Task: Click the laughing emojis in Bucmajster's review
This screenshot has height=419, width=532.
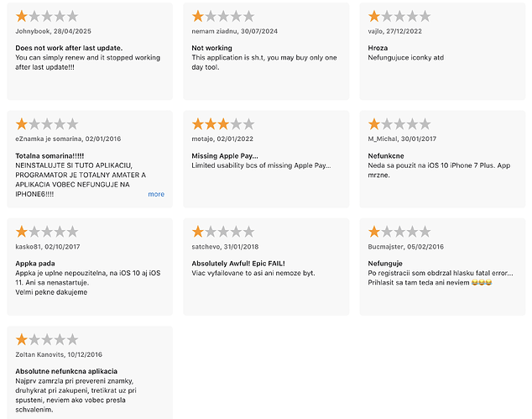Action: pos(482,282)
